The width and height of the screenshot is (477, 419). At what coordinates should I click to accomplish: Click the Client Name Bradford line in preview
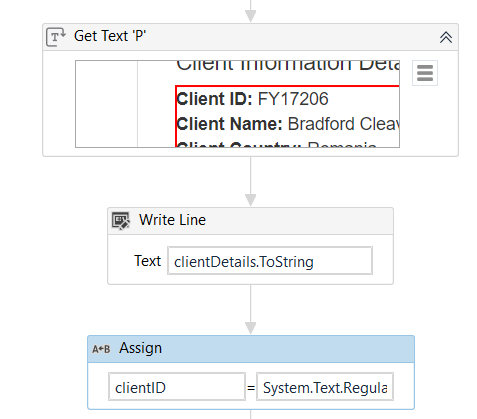288,124
